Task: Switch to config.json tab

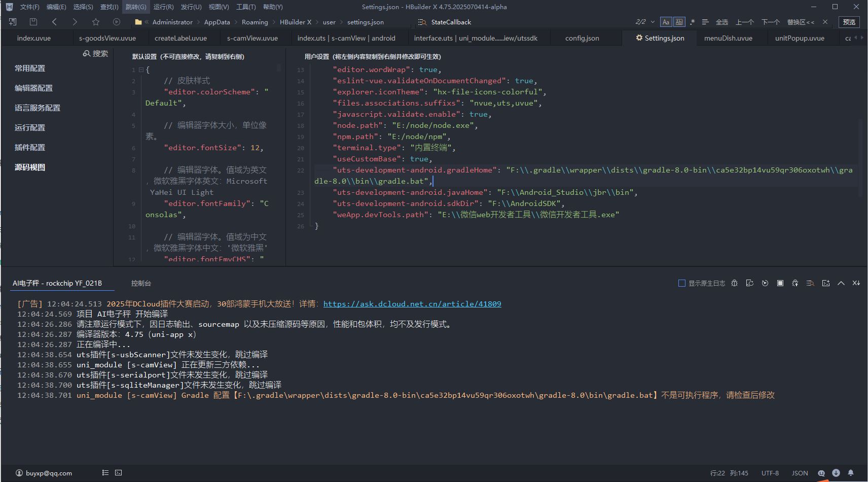Action: click(582, 38)
